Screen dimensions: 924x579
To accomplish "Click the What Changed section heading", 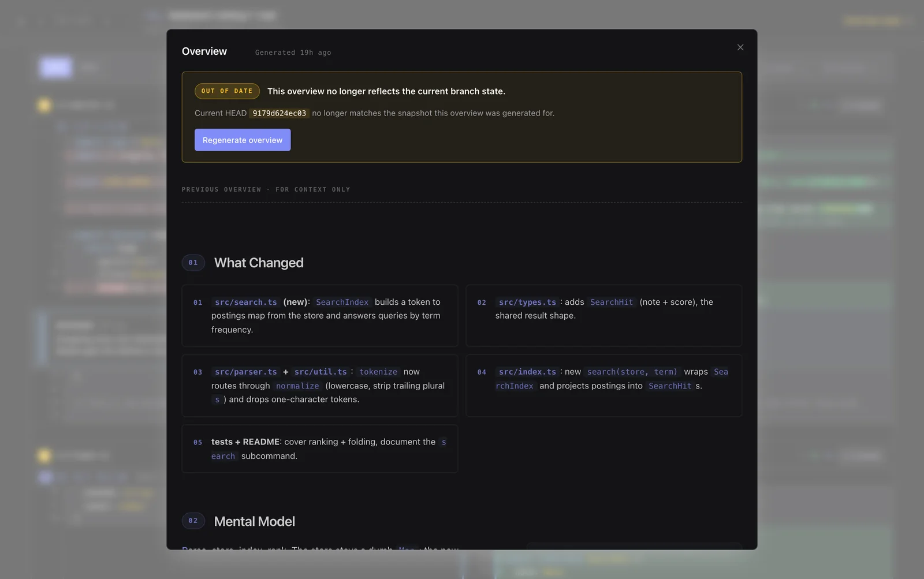I will pyautogui.click(x=259, y=263).
